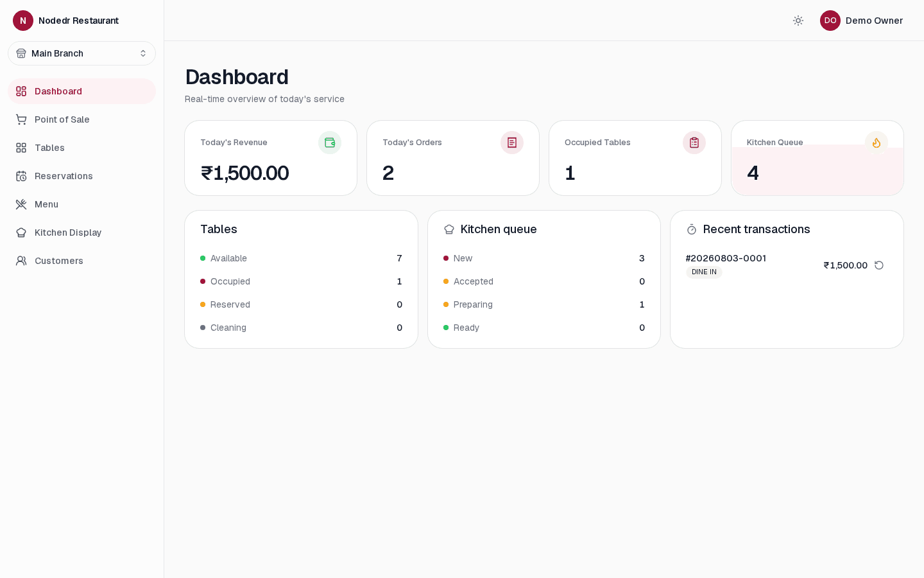
Task: Expand branch list using chevron arrows
Action: 143,53
